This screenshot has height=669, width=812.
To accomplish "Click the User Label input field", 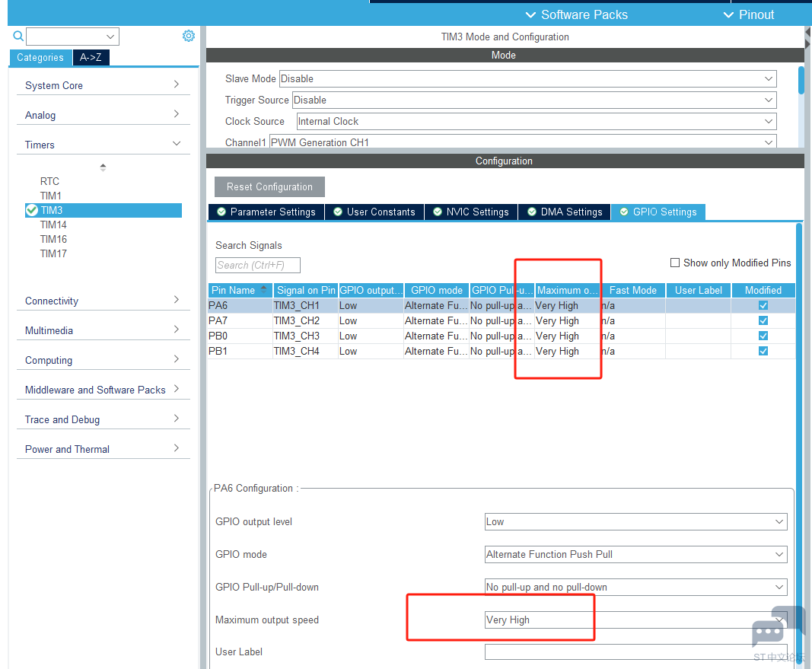I will click(636, 652).
